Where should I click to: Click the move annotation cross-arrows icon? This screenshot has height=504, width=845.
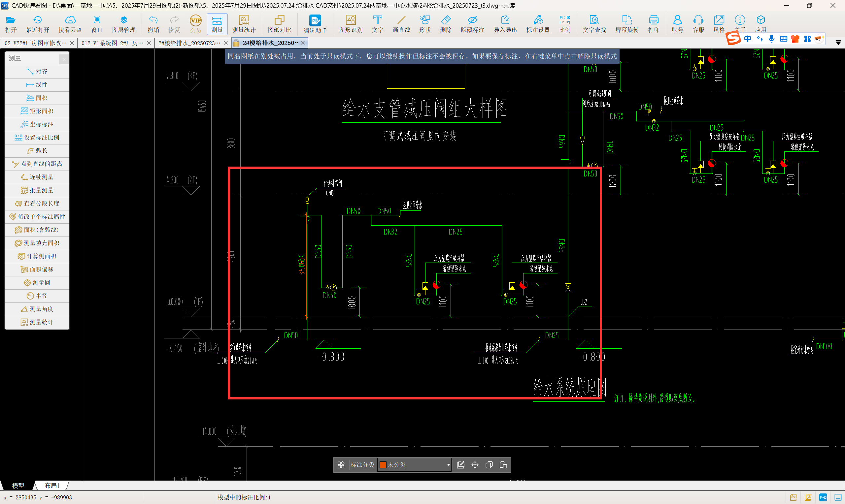click(475, 465)
